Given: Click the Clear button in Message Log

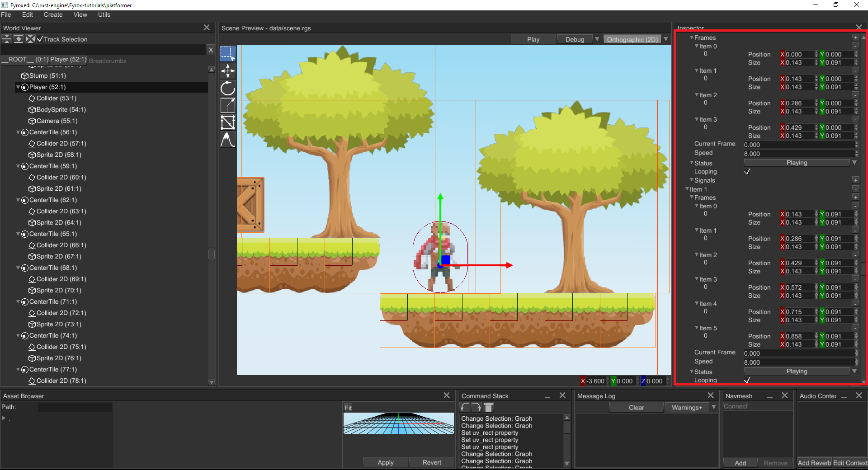Looking at the screenshot, I should pyautogui.click(x=636, y=407).
